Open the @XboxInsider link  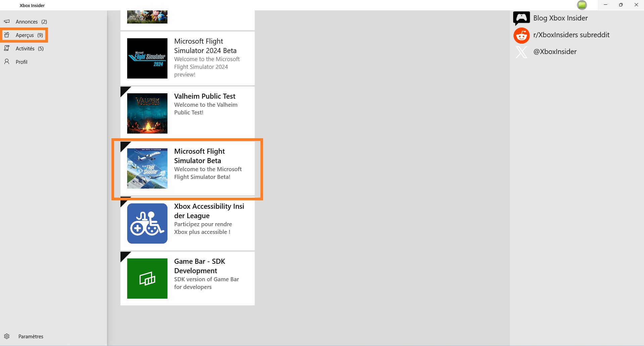(555, 52)
